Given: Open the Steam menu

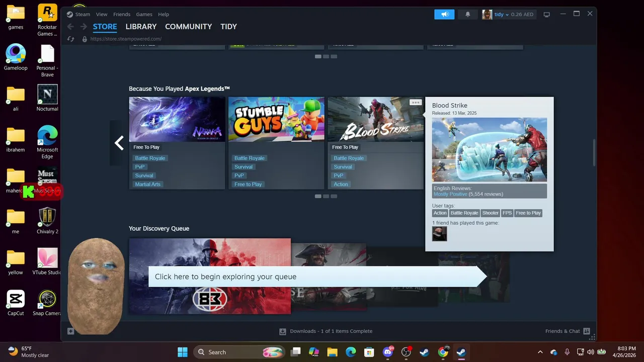Looking at the screenshot, I should click(83, 14).
